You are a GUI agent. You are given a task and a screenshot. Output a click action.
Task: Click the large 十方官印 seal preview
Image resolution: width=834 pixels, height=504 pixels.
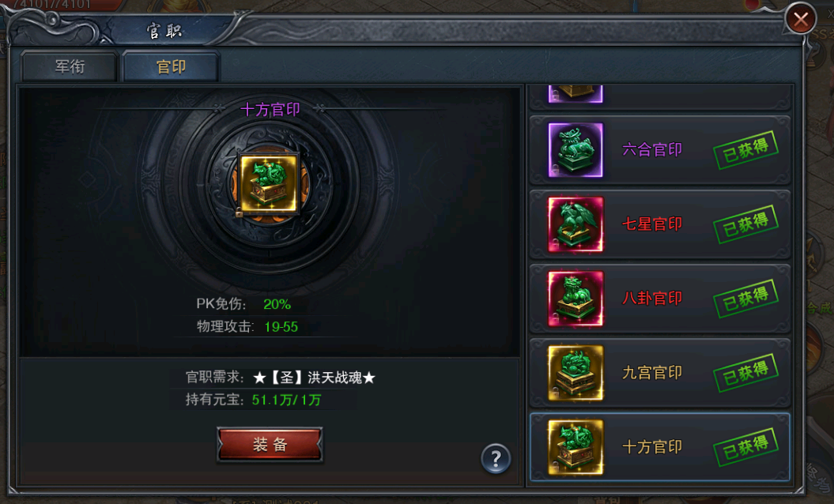pyautogui.click(x=269, y=184)
